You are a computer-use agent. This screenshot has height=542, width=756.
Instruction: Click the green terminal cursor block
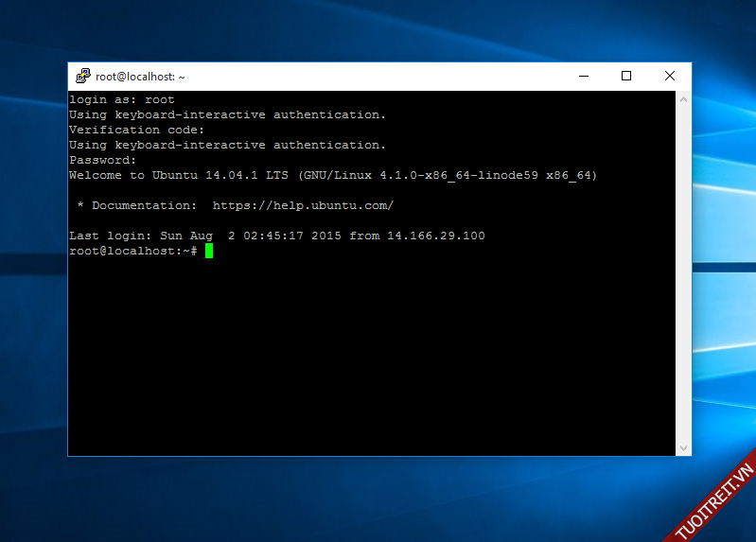pyautogui.click(x=209, y=251)
